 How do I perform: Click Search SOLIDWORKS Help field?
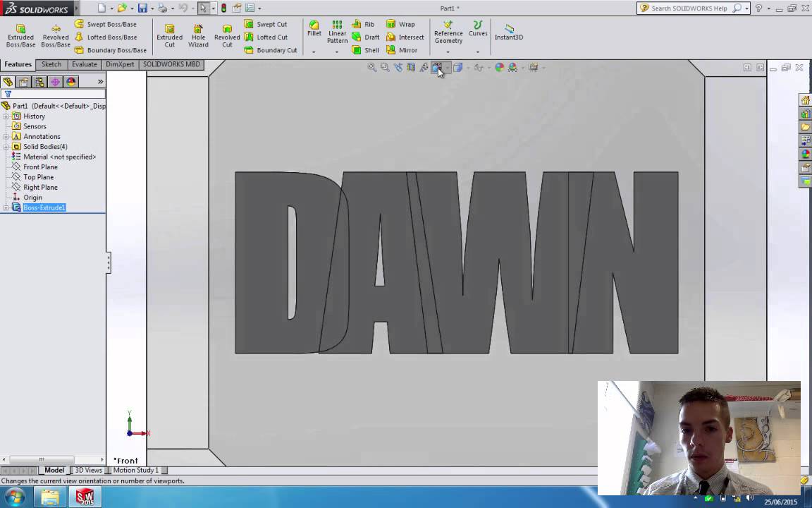pyautogui.click(x=689, y=8)
